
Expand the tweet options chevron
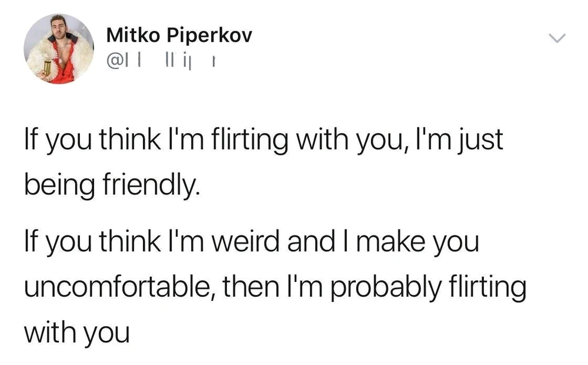click(556, 39)
